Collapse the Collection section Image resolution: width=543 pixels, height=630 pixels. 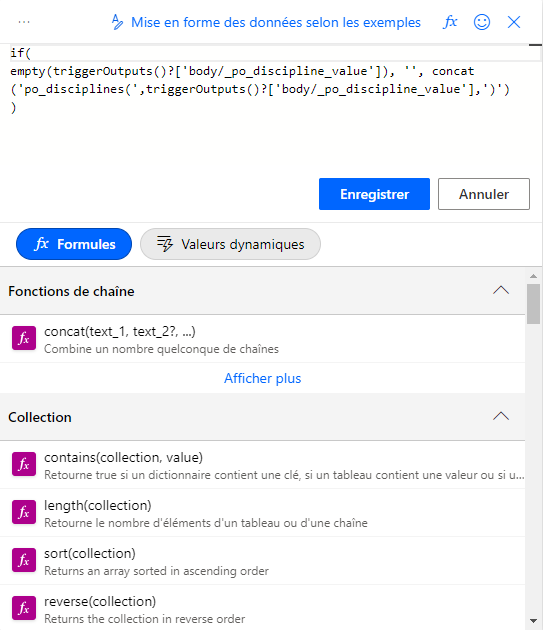point(501,416)
